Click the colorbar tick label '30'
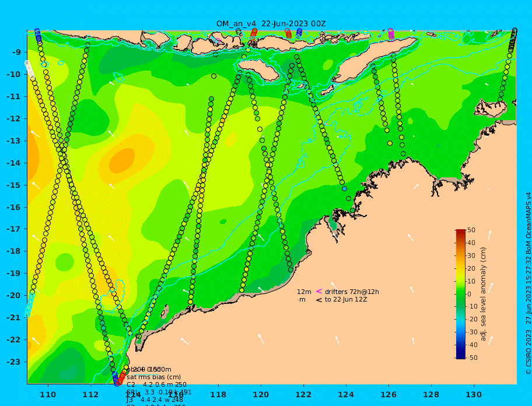 [471, 256]
